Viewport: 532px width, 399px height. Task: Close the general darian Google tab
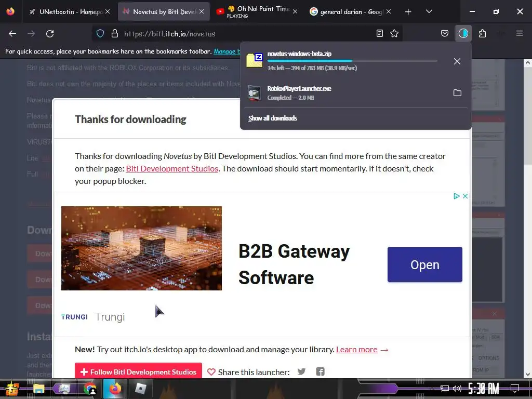(389, 11)
